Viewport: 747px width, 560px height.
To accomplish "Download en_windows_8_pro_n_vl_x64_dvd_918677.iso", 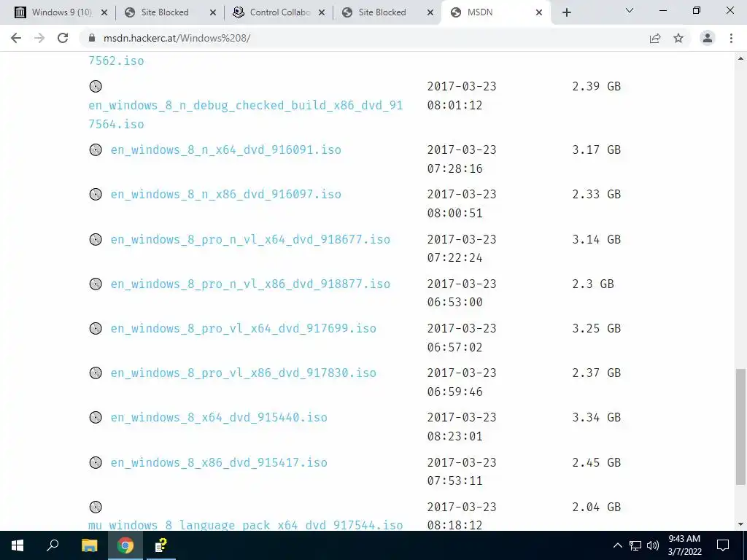I will [x=250, y=239].
